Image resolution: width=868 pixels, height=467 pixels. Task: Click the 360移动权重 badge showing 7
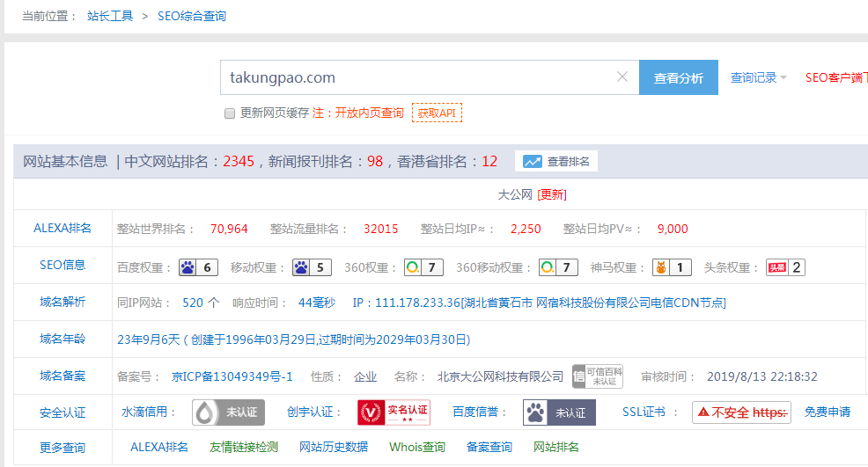pos(558,267)
